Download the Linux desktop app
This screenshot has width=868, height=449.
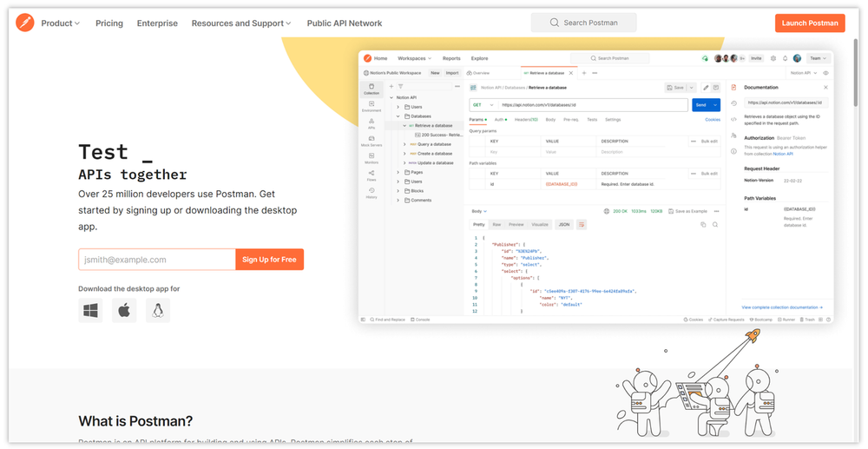[158, 311]
